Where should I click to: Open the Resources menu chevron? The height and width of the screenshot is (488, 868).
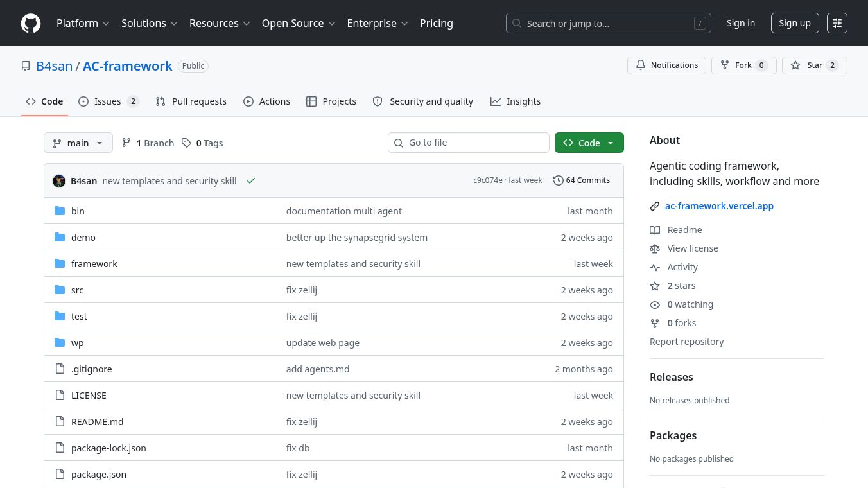pos(246,23)
